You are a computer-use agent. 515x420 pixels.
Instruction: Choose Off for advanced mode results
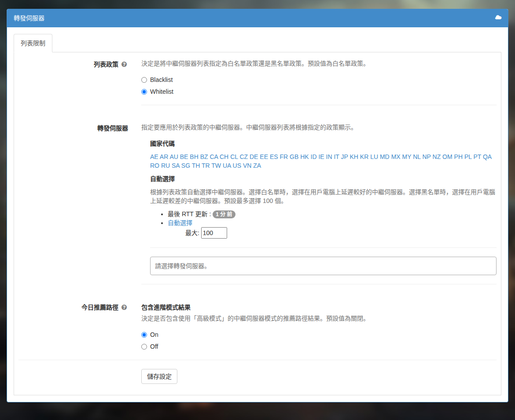tap(144, 346)
